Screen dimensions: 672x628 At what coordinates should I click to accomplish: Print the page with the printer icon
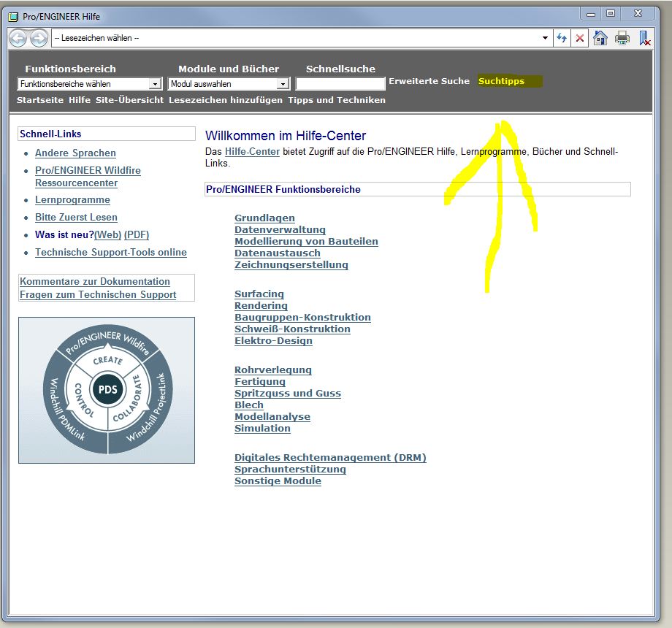click(x=622, y=38)
